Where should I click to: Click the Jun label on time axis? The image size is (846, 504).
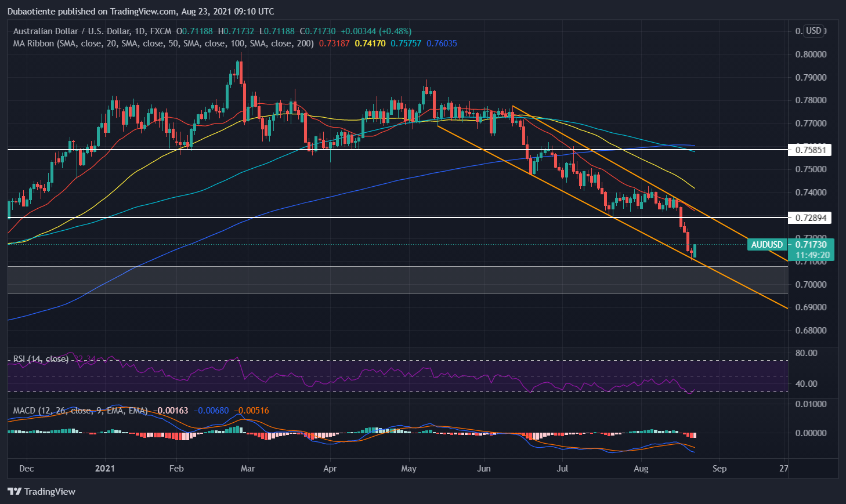click(483, 469)
